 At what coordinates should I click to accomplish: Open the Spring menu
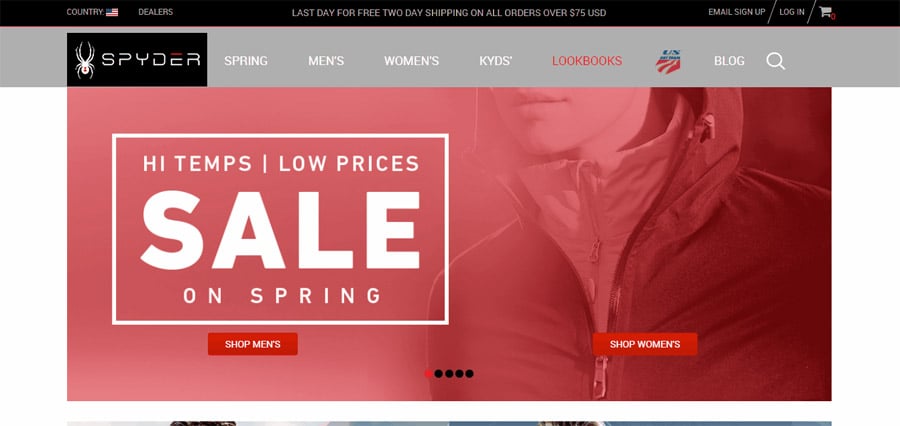pos(246,61)
